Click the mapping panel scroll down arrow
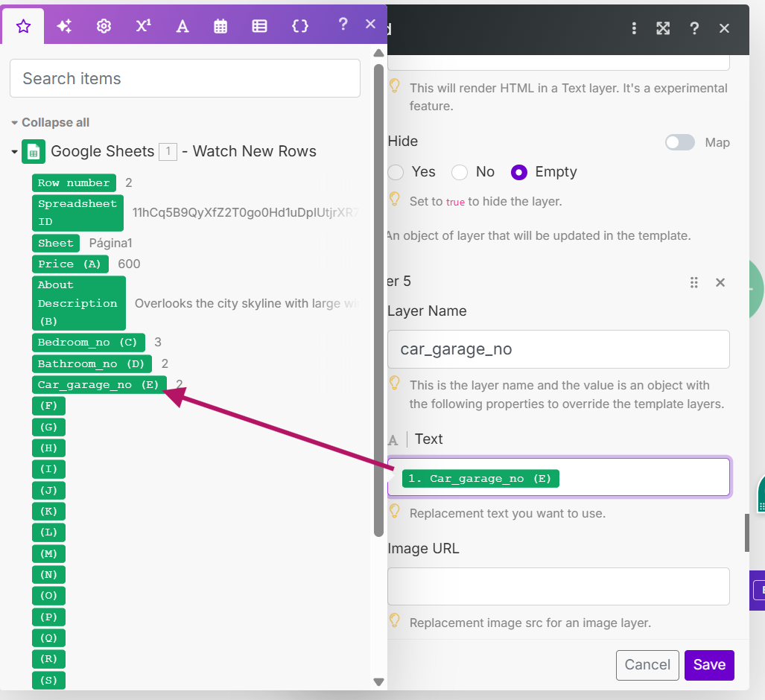 point(378,681)
